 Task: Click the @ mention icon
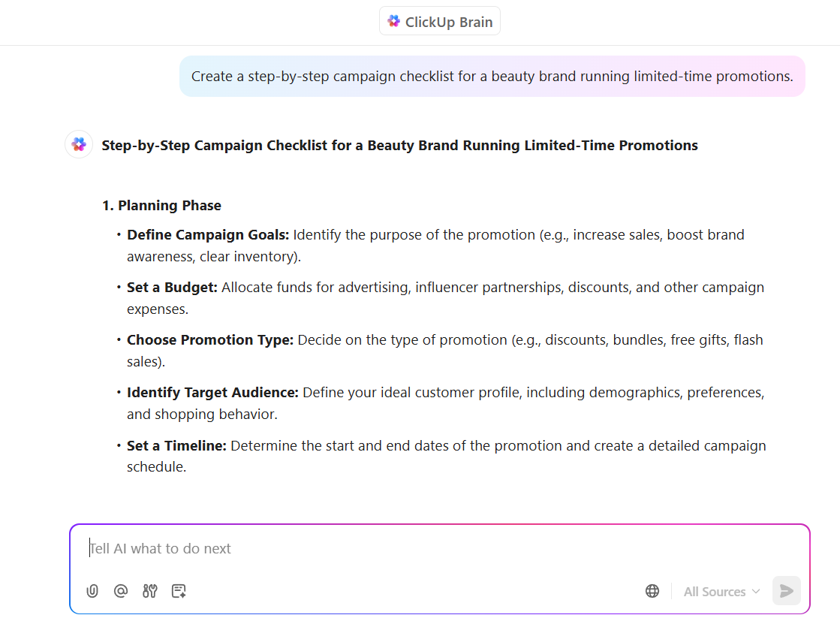(121, 591)
